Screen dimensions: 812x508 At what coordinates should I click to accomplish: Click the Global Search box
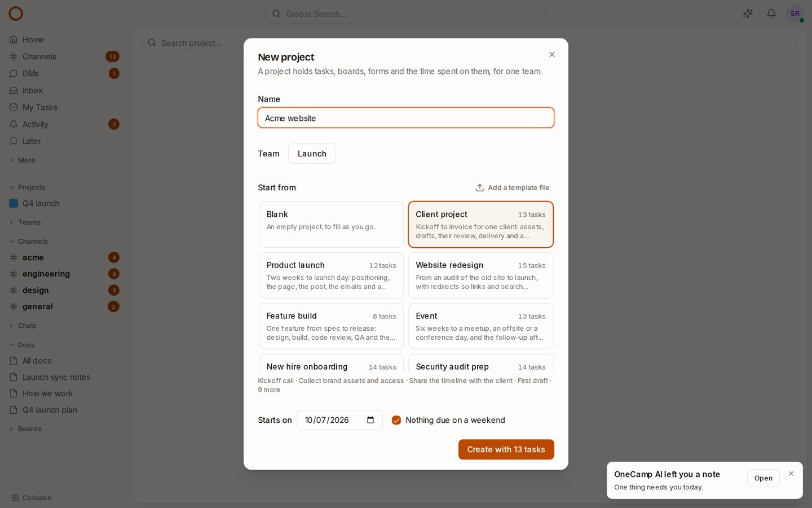point(406,14)
